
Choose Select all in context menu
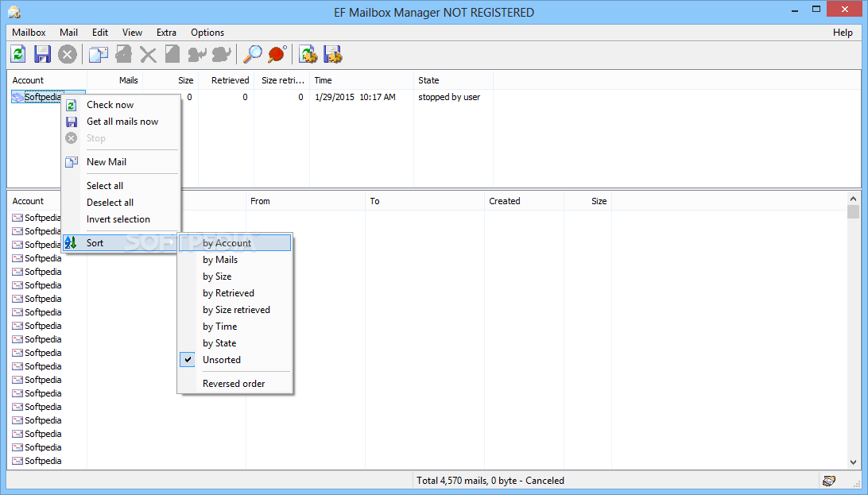(121, 186)
